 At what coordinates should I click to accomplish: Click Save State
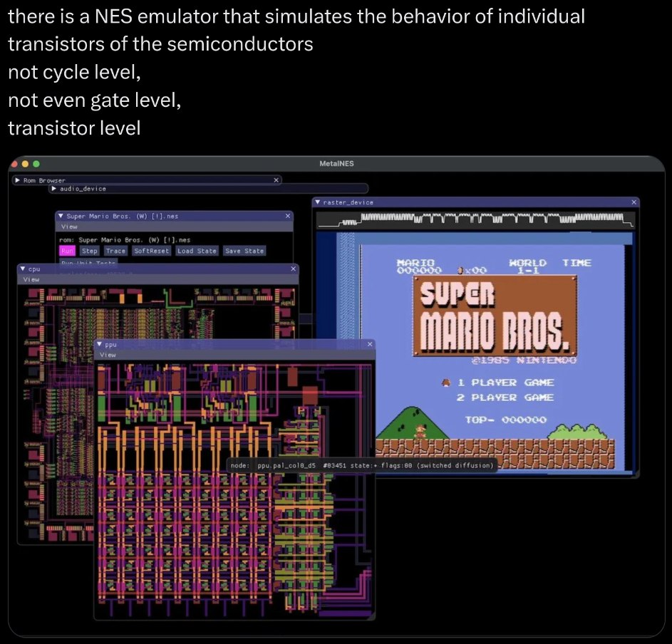point(244,251)
